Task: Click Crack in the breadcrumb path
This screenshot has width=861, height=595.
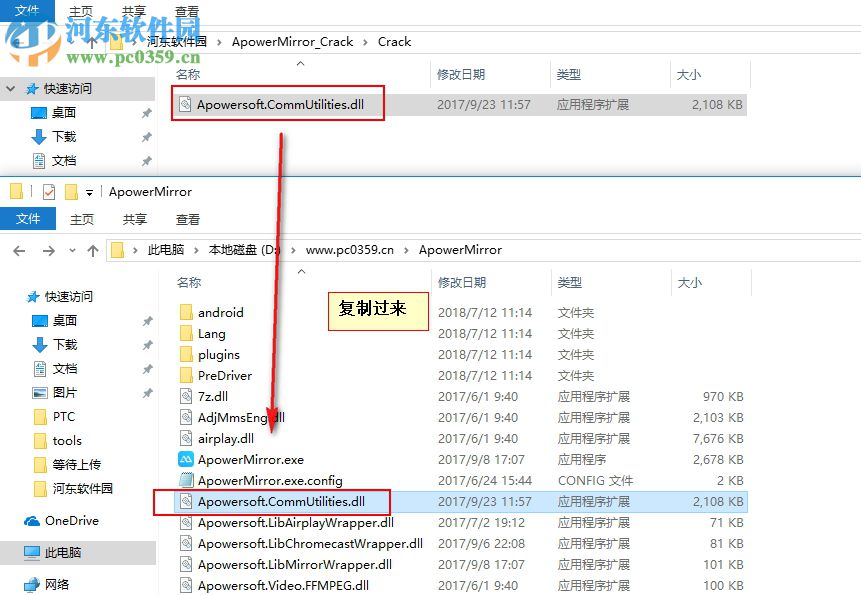Action: 394,42
